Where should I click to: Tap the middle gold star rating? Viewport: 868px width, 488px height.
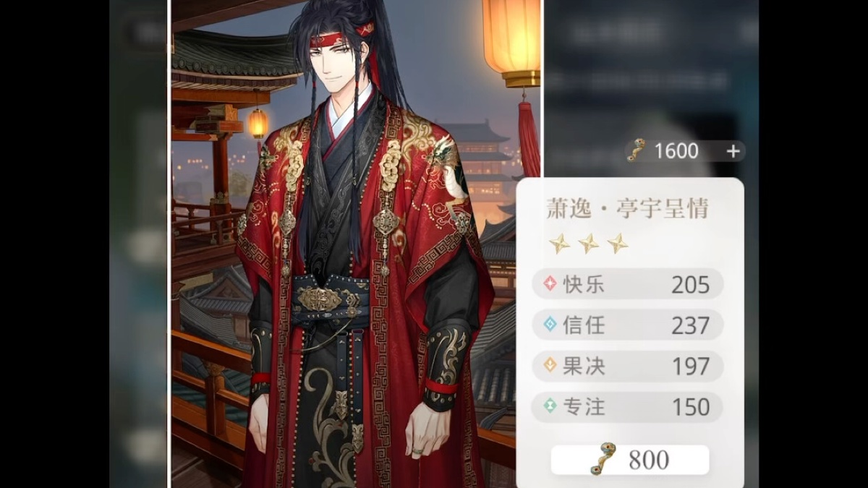(x=588, y=244)
